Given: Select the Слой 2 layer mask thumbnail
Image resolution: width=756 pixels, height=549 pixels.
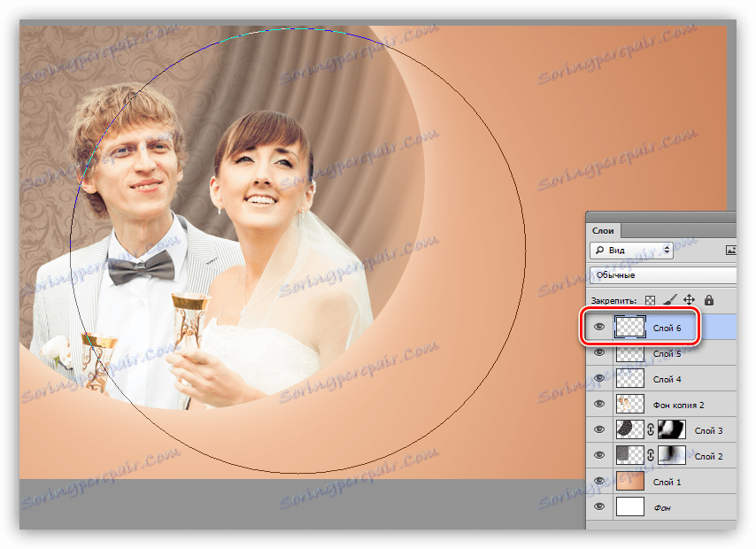Looking at the screenshot, I should pyautogui.click(x=672, y=455).
